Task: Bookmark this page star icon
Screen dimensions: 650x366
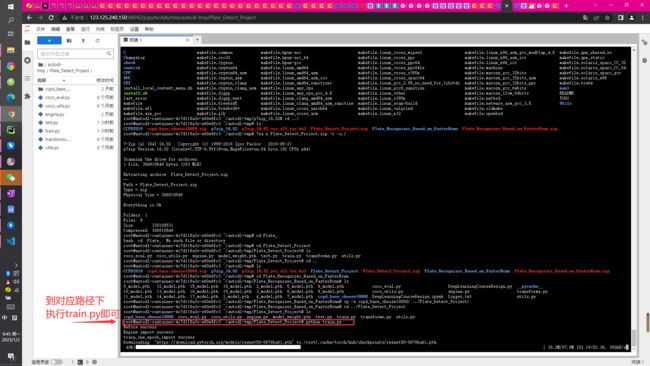Action: pyautogui.click(x=607, y=18)
